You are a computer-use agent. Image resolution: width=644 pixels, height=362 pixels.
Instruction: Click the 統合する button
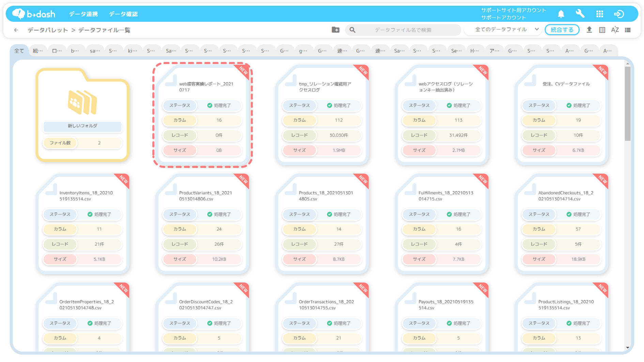click(x=562, y=30)
